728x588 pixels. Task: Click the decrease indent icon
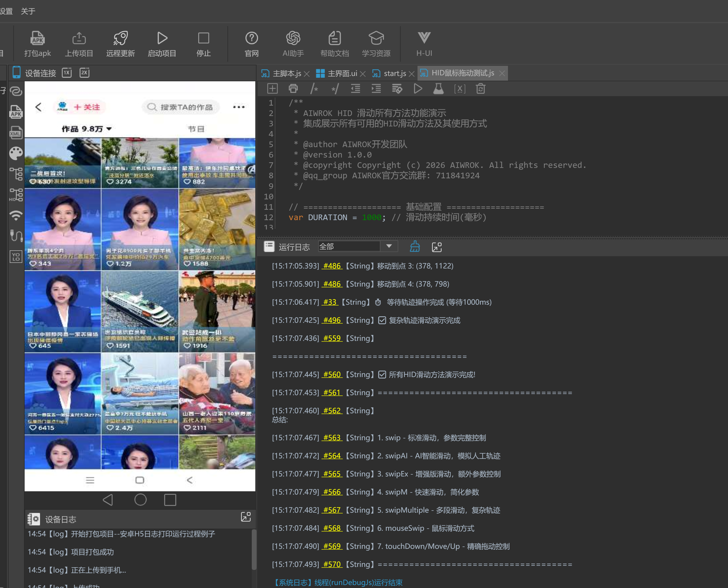[356, 89]
